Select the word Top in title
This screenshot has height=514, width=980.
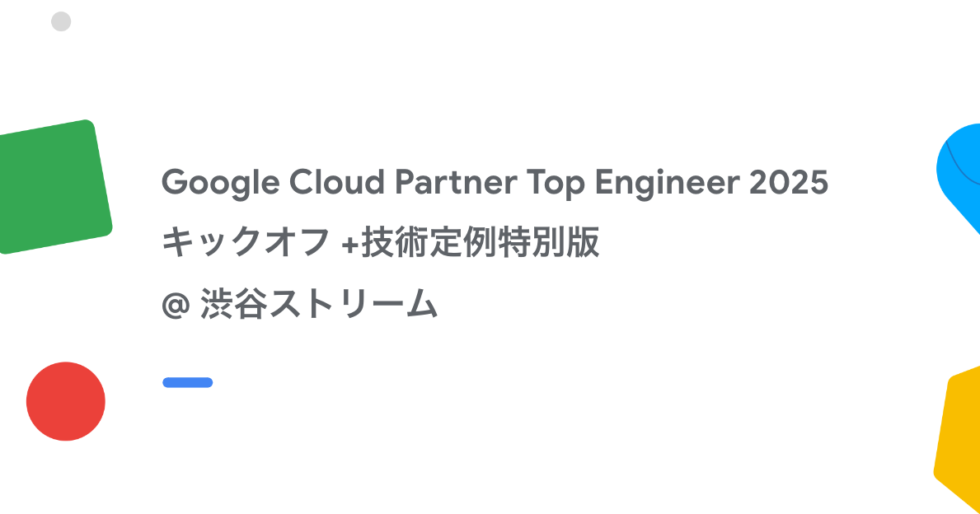click(556, 184)
